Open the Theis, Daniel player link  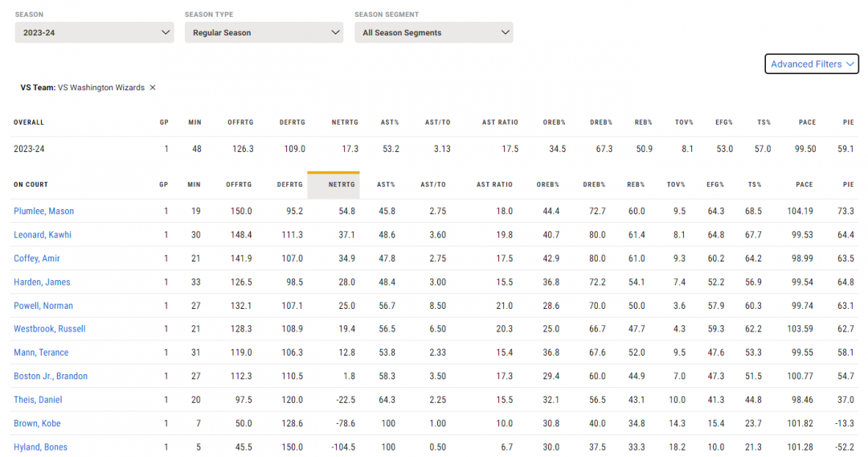(x=38, y=400)
